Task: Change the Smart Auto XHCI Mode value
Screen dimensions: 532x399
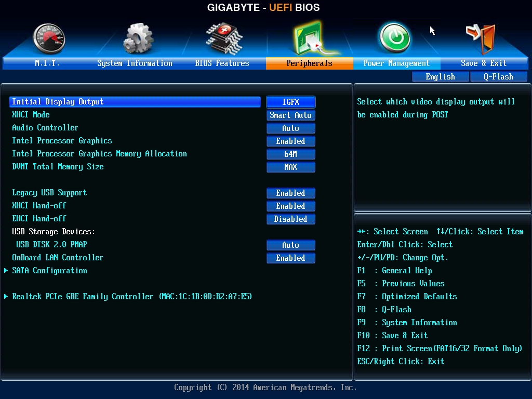Action: coord(291,115)
